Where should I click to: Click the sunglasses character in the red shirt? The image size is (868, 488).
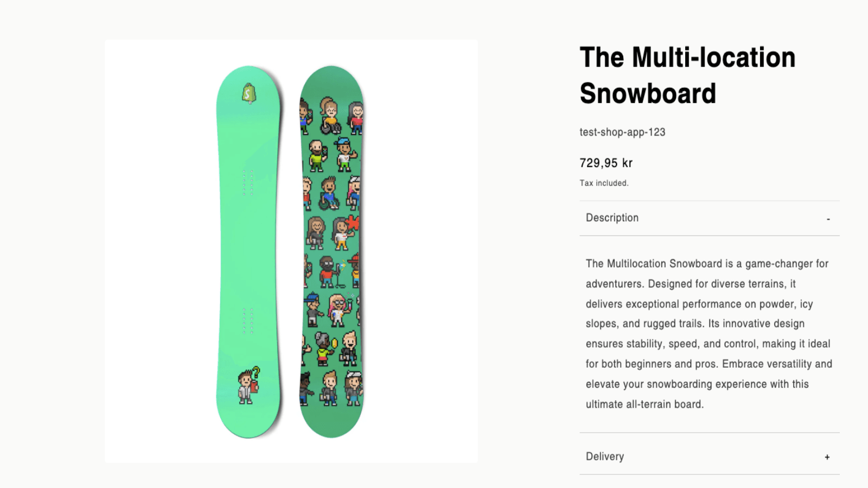327,271
